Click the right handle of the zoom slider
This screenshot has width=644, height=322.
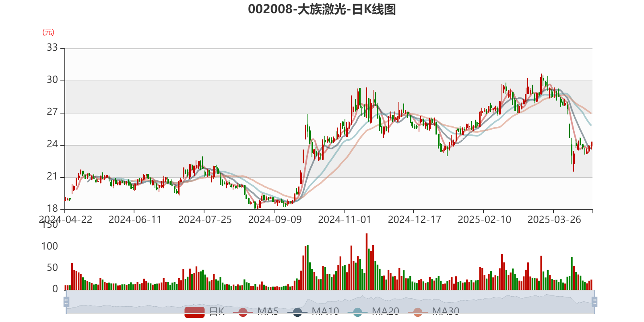(594, 302)
